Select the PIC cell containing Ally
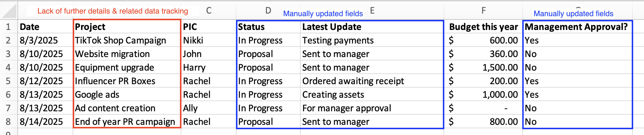Screen dimensions: 644x135 (209, 108)
